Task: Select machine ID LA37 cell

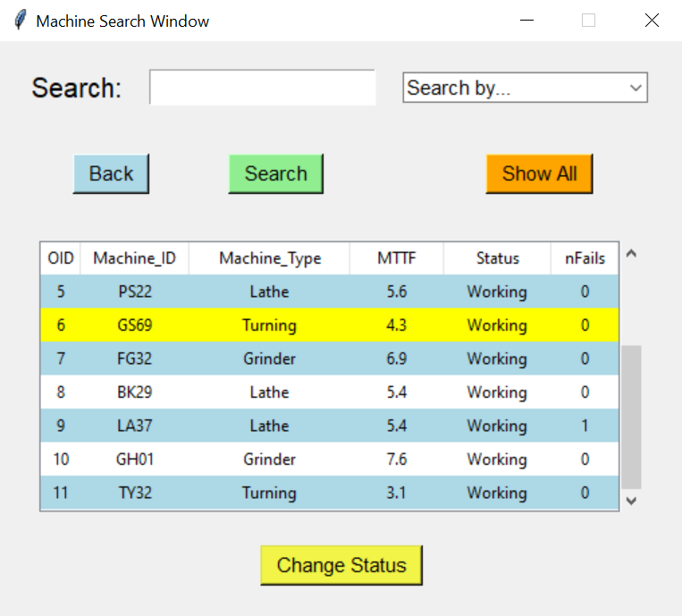Action: [135, 426]
